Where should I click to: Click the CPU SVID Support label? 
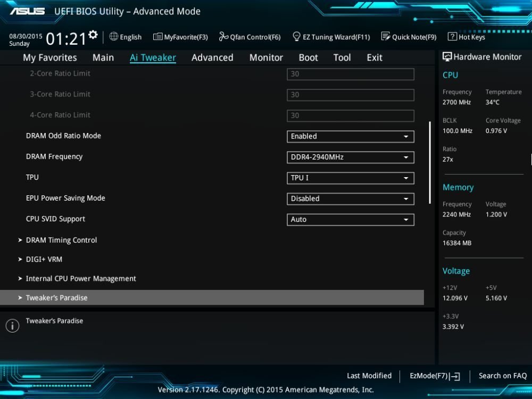pos(56,219)
